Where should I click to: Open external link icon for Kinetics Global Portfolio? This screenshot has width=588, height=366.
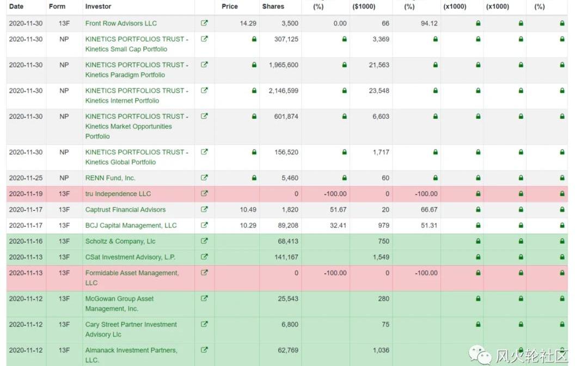[x=204, y=152]
